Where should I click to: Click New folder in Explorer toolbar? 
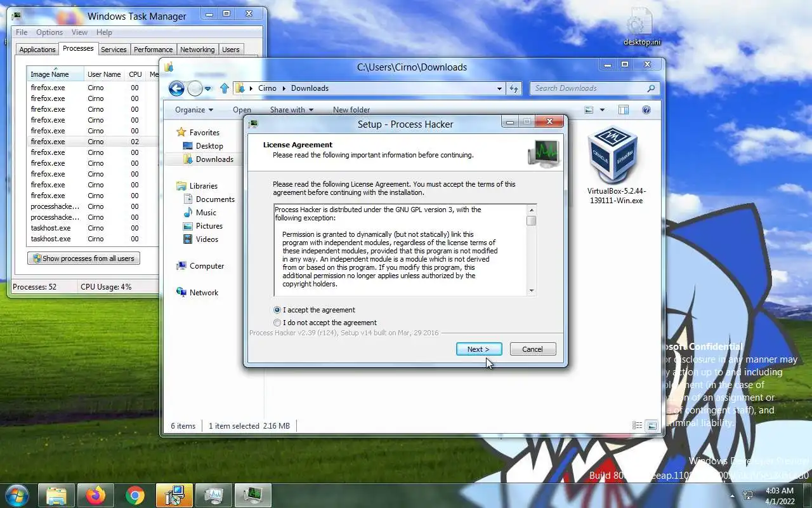(x=351, y=110)
